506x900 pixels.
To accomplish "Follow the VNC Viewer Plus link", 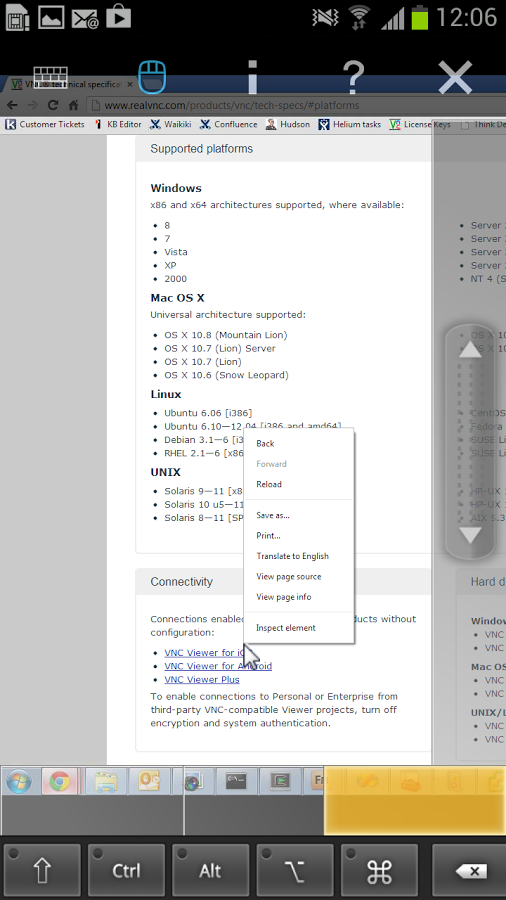I will coord(202,680).
